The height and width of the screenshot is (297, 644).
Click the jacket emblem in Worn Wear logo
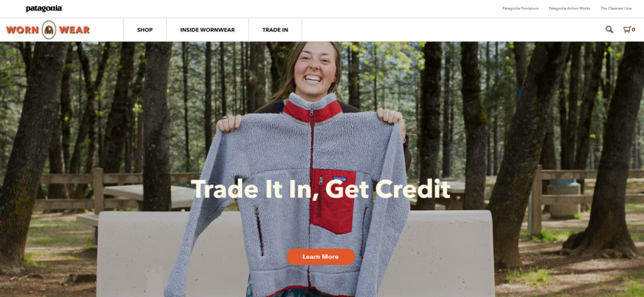49,30
